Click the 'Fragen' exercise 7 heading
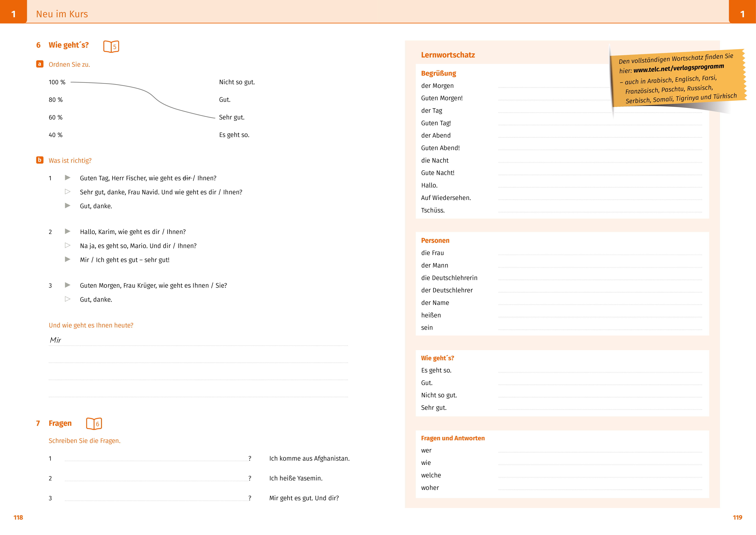Image resolution: width=756 pixels, height=535 pixels. (x=60, y=423)
